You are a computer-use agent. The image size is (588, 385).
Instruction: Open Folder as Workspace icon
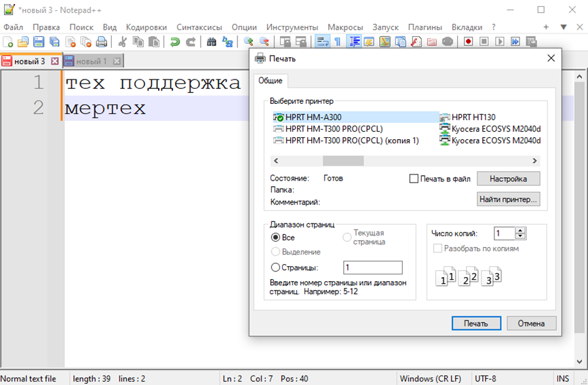coord(432,41)
